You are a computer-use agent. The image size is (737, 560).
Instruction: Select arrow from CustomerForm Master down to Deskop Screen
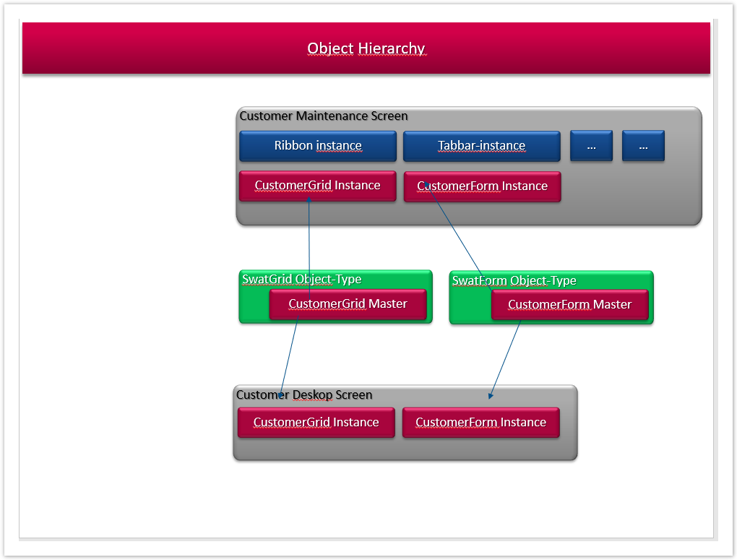[x=505, y=359]
